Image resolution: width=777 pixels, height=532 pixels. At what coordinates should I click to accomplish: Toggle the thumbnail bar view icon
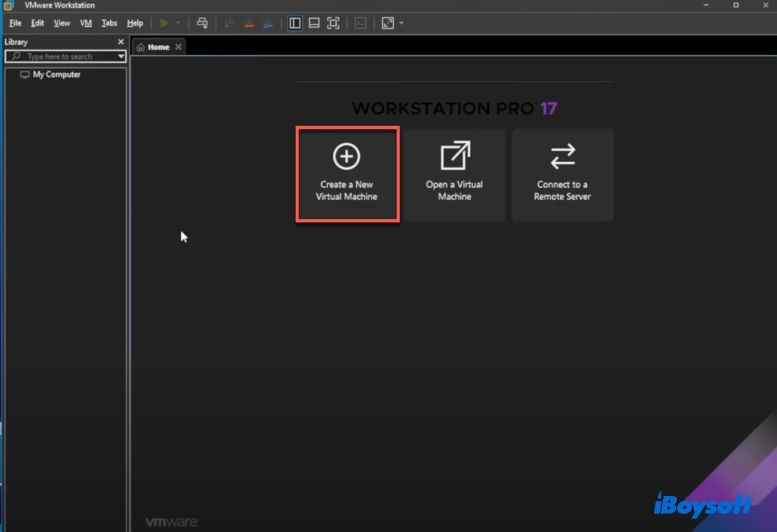pos(314,23)
